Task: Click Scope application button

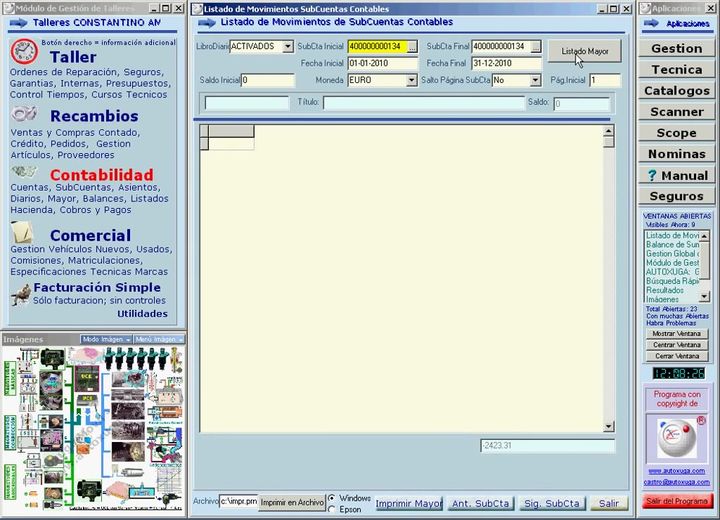Action: pyautogui.click(x=676, y=133)
